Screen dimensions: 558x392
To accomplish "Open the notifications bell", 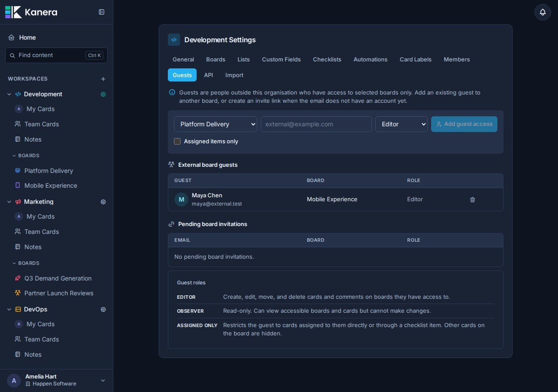I will 543,12.
